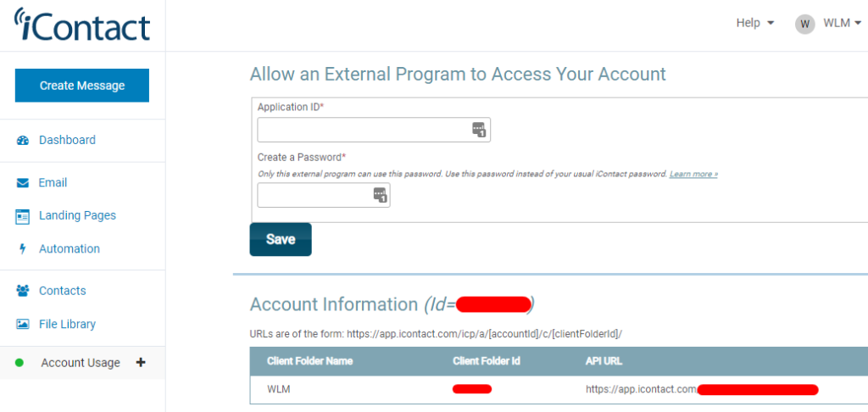Follow the Learn more link

(693, 174)
